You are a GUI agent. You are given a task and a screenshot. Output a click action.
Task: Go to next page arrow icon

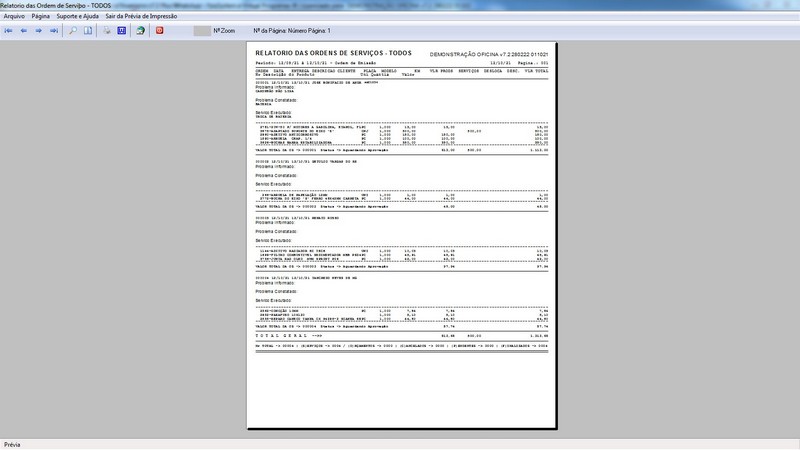click(39, 31)
